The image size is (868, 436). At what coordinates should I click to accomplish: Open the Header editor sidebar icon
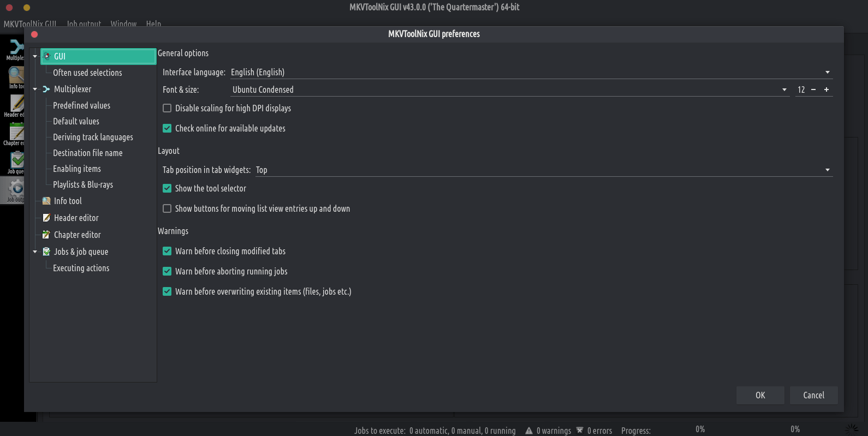point(16,105)
